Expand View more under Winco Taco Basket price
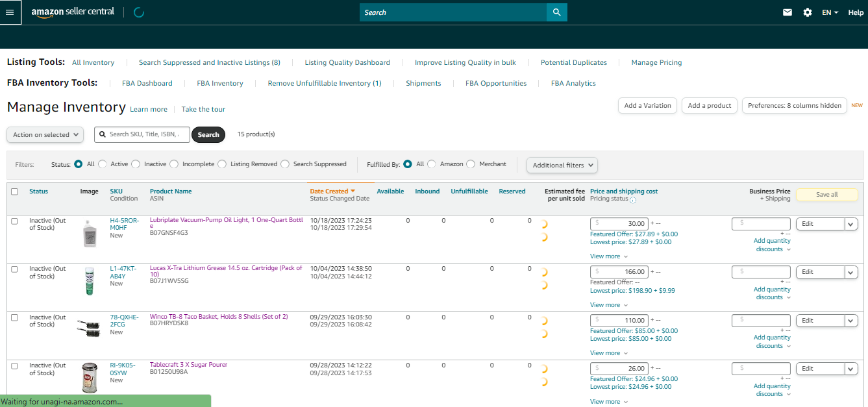 609,353
